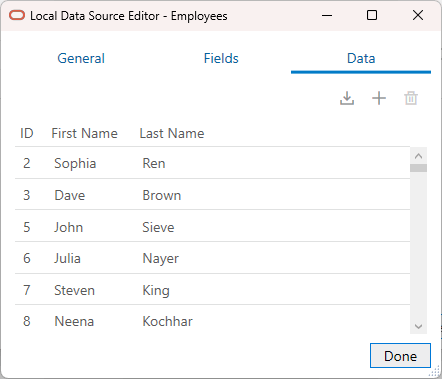Click the Done button
The height and width of the screenshot is (379, 442).
(x=400, y=356)
